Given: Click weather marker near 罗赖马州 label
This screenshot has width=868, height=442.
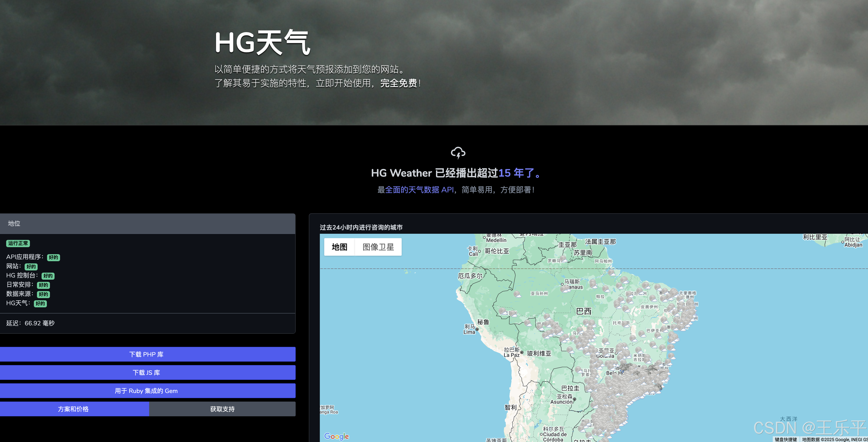Looking at the screenshot, I should (x=563, y=259).
